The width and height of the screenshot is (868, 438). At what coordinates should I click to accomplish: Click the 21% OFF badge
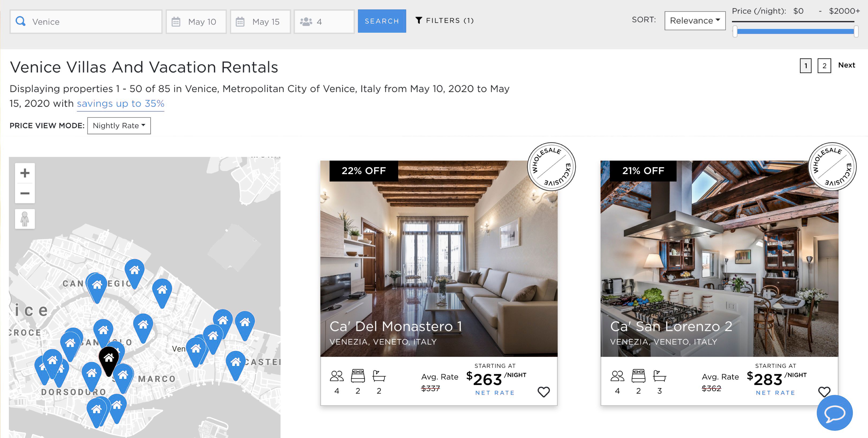click(x=643, y=171)
